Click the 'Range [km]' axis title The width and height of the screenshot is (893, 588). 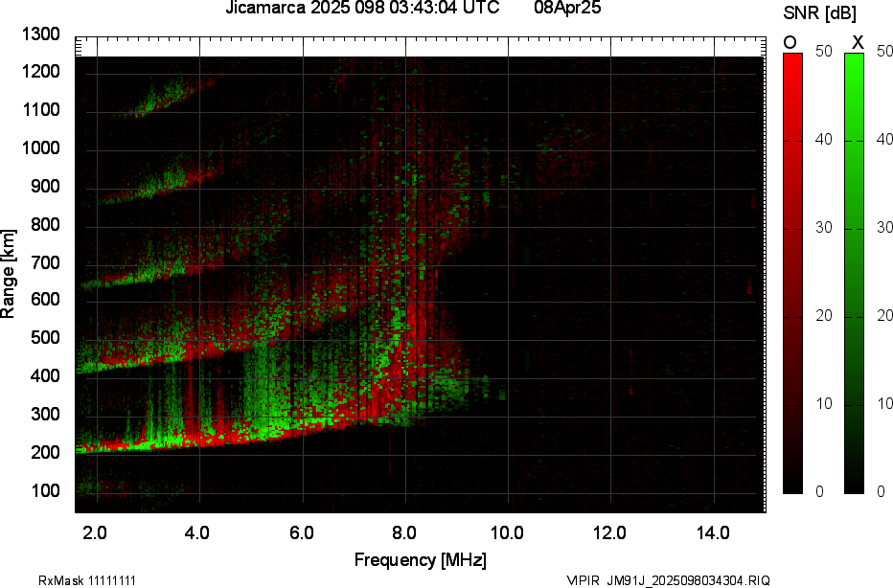(x=8, y=274)
